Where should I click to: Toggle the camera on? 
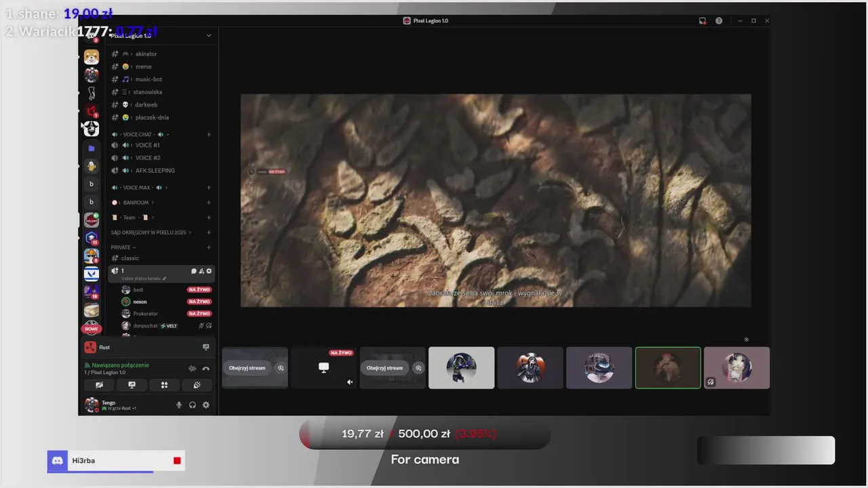pyautogui.click(x=99, y=385)
